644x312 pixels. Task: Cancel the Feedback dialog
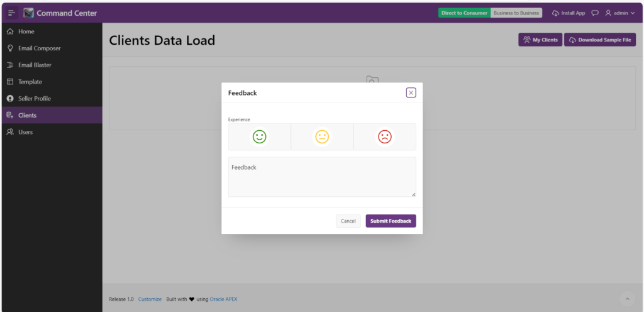(348, 221)
